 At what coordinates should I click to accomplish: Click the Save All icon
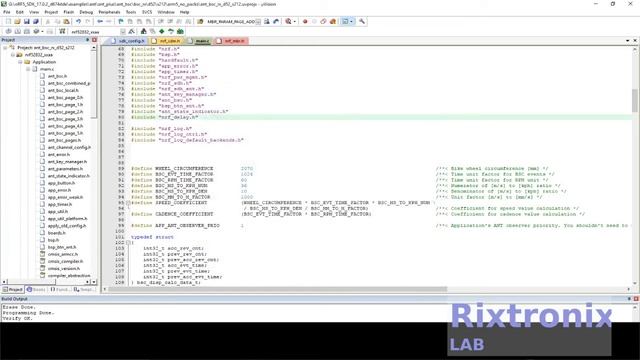[x=36, y=21]
